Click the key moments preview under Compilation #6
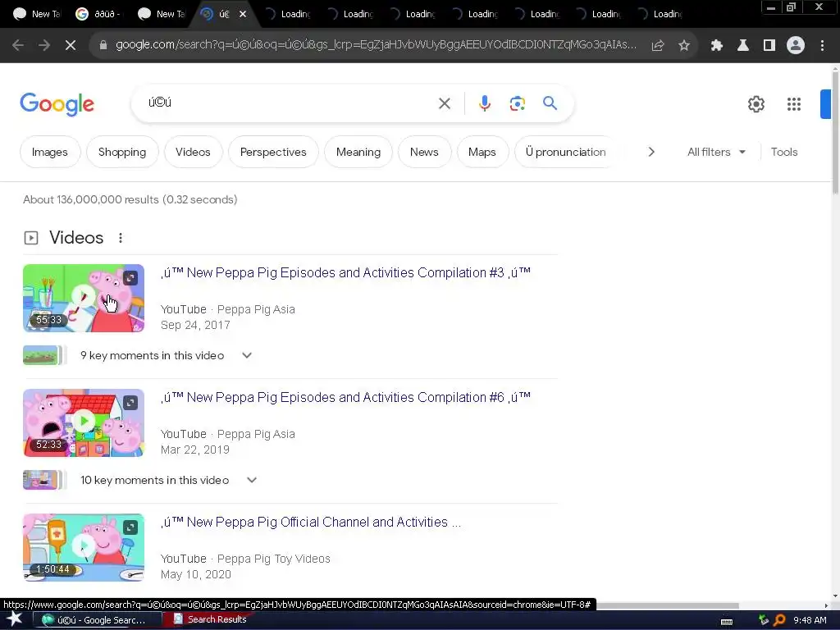This screenshot has height=630, width=840. pos(45,480)
